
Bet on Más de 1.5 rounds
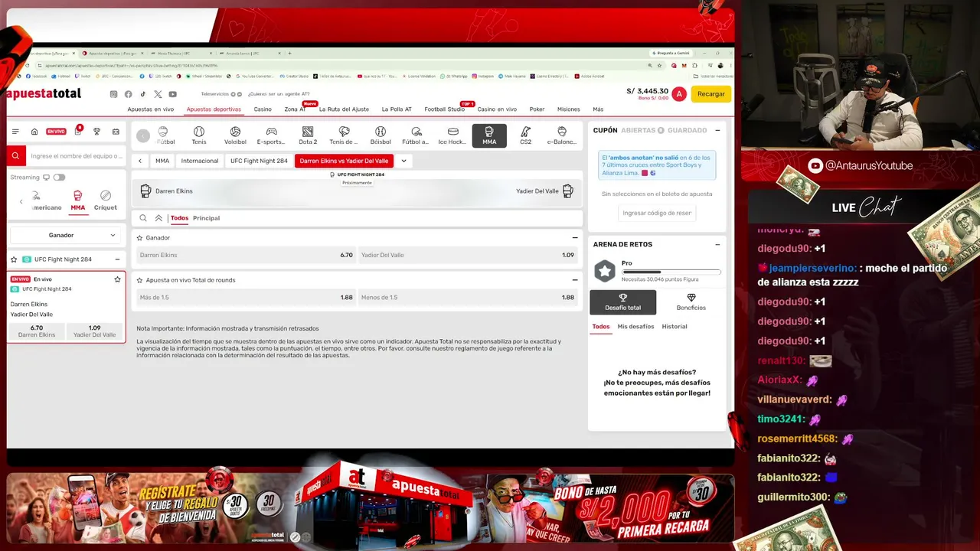point(246,298)
